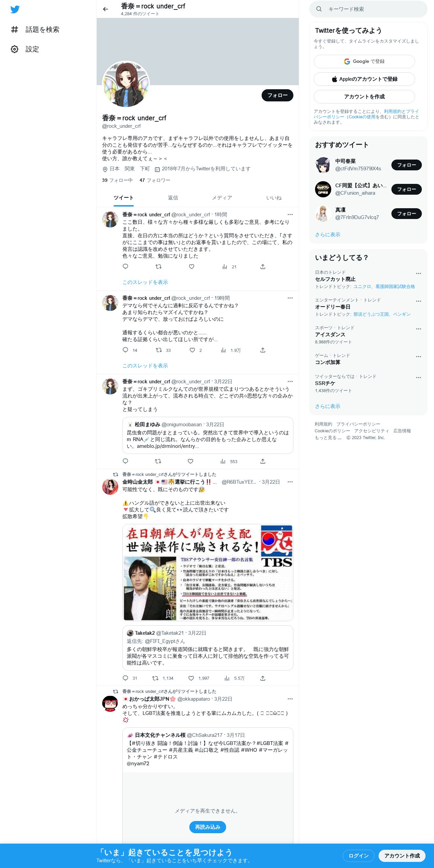Click アカウントを作成 in signup panel

coord(364,97)
